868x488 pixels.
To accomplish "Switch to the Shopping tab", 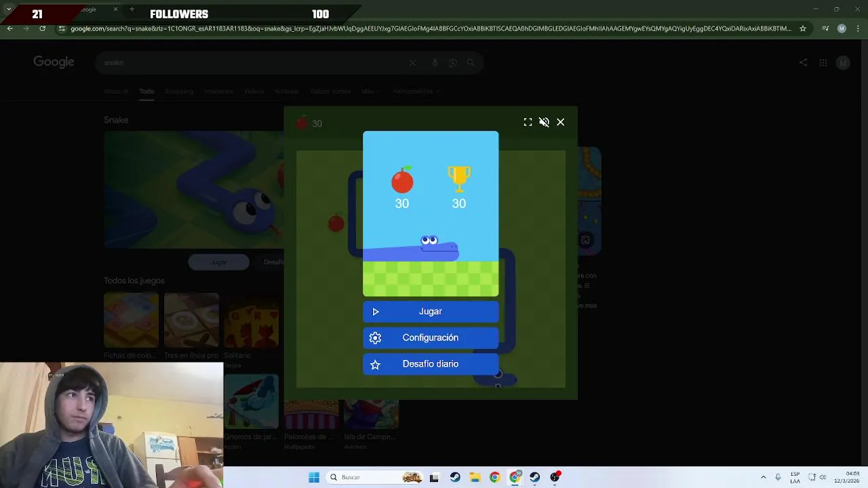I will click(179, 91).
